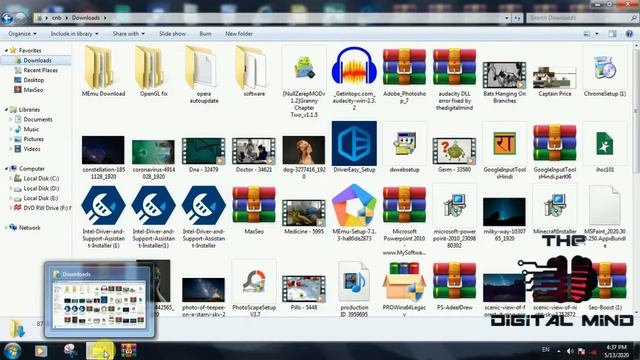
Task: Select the DriverEasy_Setup installer
Action: click(354, 147)
